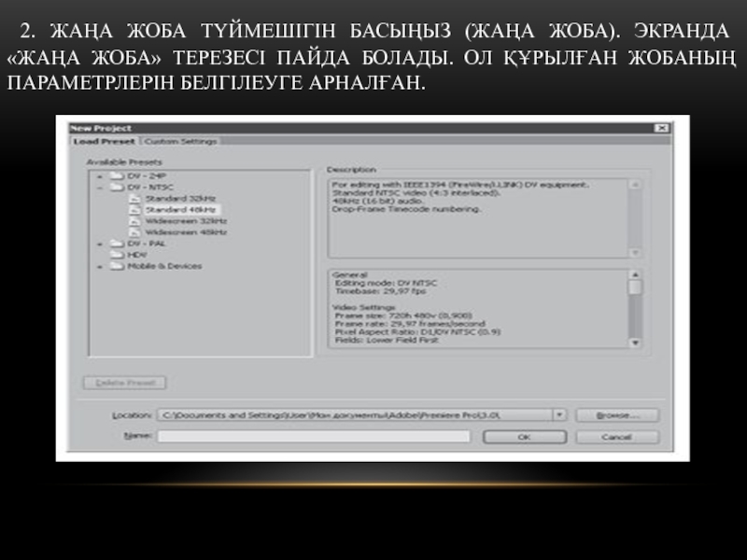Expand the DV - PAL folder arrow

[100, 244]
